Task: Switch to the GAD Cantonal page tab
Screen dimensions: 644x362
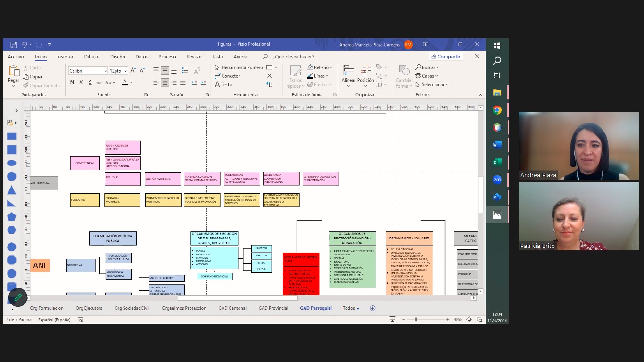Action: click(x=232, y=308)
